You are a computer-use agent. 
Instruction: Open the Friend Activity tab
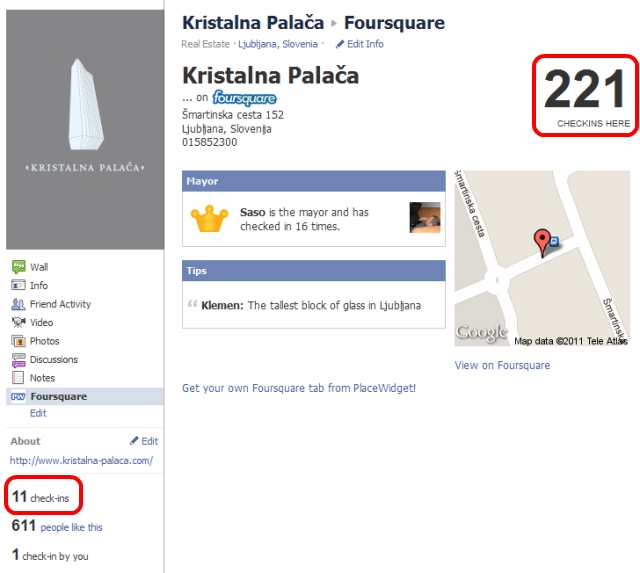coord(60,304)
